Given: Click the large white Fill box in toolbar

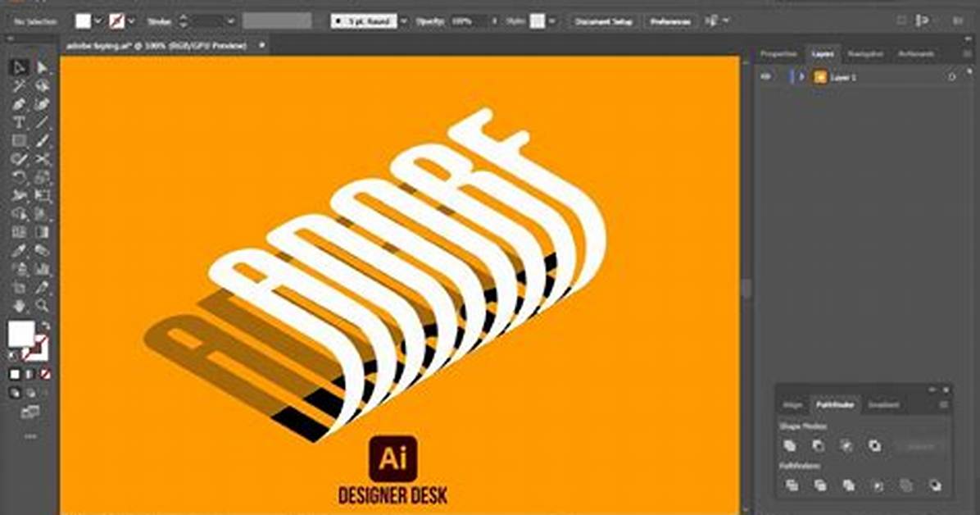Looking at the screenshot, I should click(20, 334).
